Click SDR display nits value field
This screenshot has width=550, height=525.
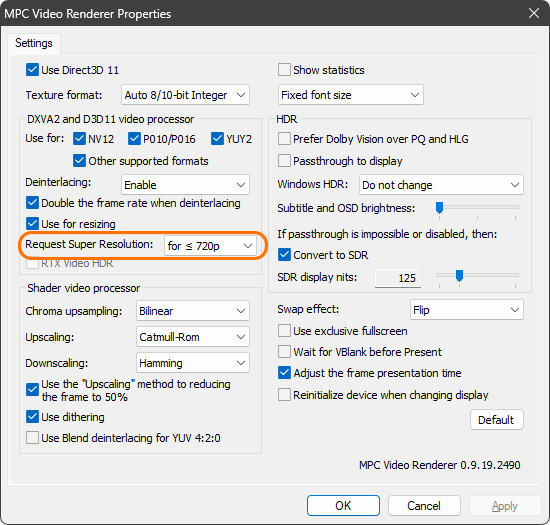pos(398,278)
